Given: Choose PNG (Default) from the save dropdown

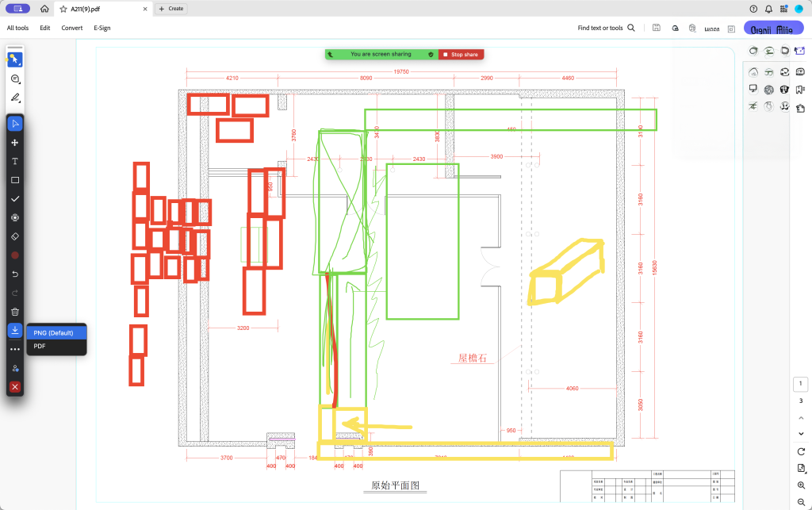Looking at the screenshot, I should tap(53, 333).
